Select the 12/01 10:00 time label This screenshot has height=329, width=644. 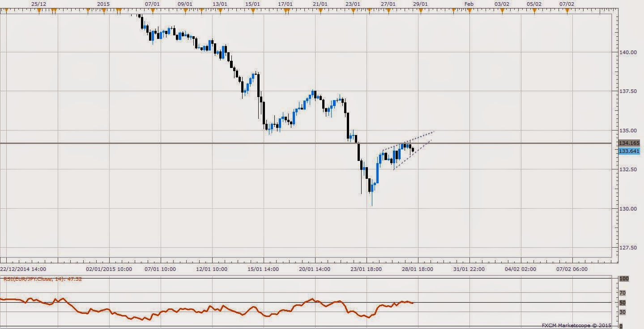click(211, 269)
